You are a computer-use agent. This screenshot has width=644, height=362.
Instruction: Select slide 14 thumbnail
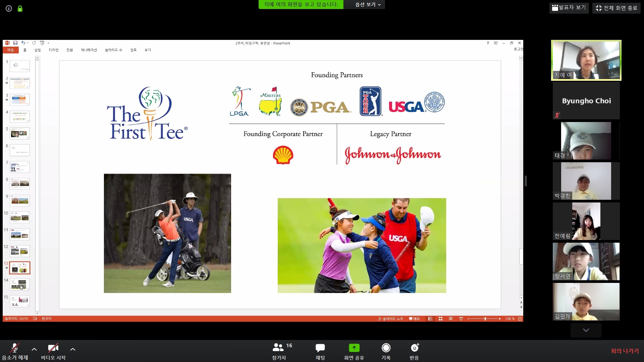click(20, 284)
